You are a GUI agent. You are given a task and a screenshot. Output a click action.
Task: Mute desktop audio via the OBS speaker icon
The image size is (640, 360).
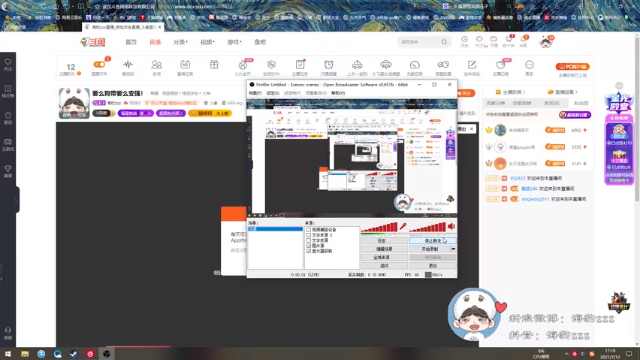(x=451, y=226)
